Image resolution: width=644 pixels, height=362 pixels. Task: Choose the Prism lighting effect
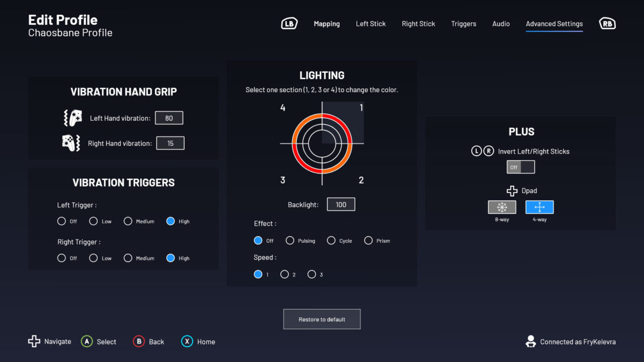point(368,241)
